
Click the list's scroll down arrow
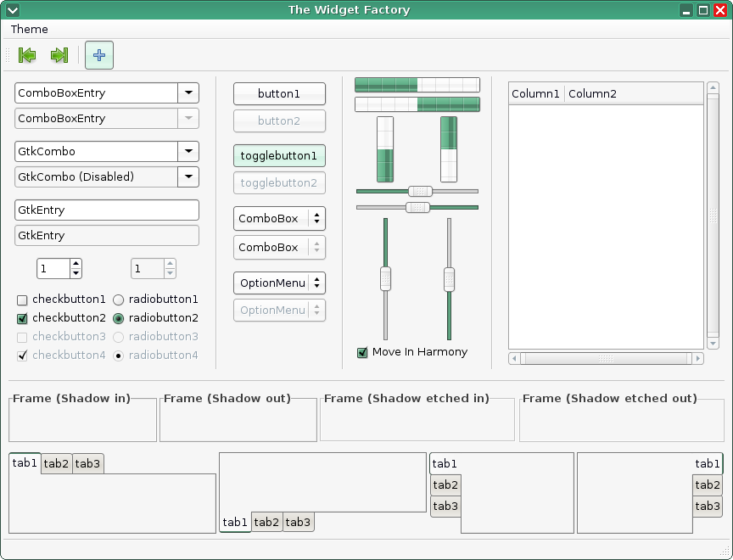tap(713, 344)
